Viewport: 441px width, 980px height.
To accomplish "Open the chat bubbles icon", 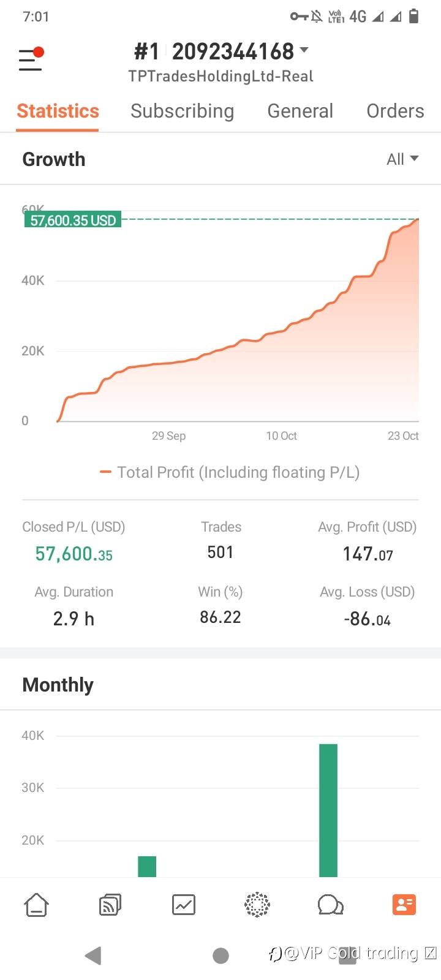I will tap(330, 905).
